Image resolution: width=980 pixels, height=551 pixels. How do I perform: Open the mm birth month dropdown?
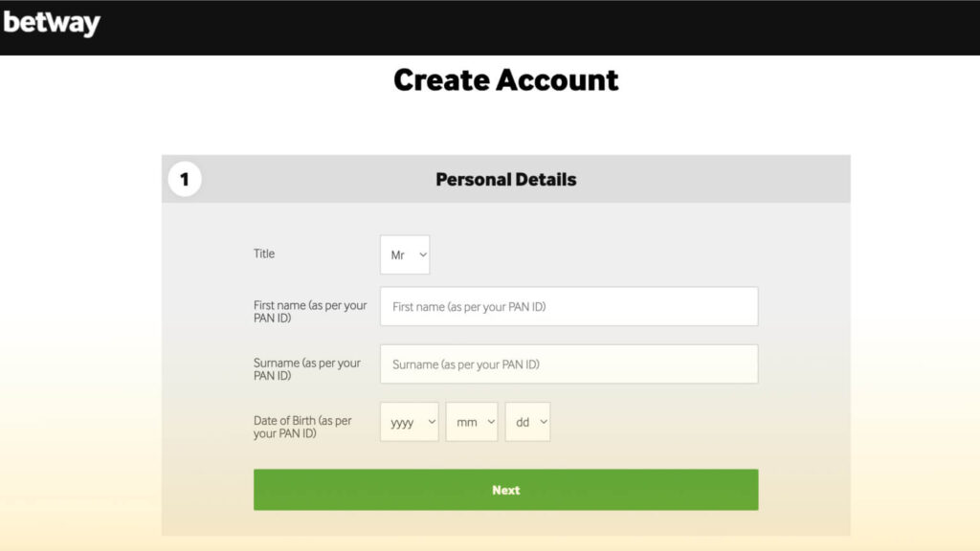(x=471, y=422)
